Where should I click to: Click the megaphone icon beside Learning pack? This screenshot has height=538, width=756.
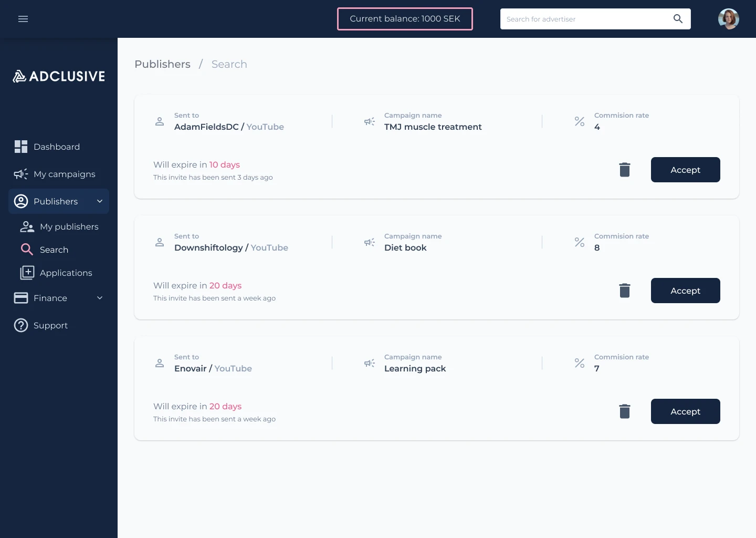tap(370, 363)
